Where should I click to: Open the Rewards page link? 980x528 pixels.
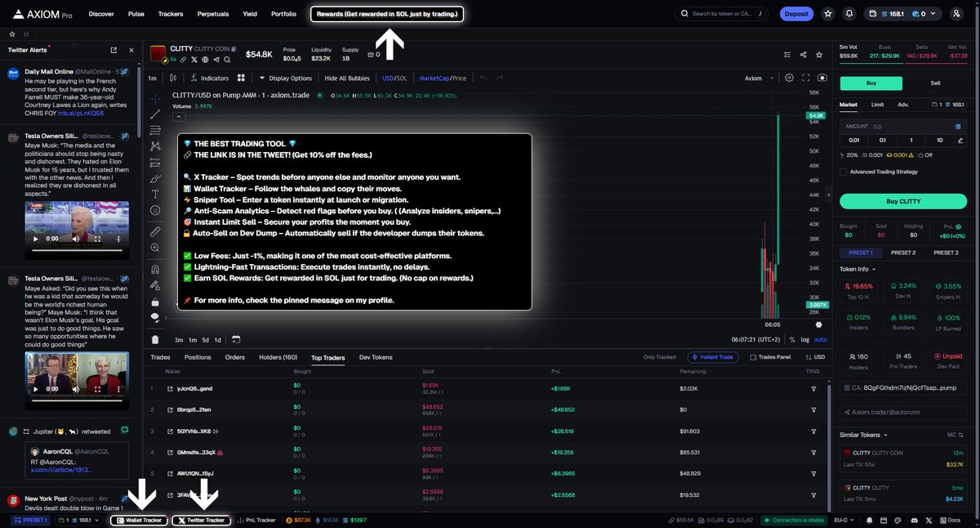(387, 14)
